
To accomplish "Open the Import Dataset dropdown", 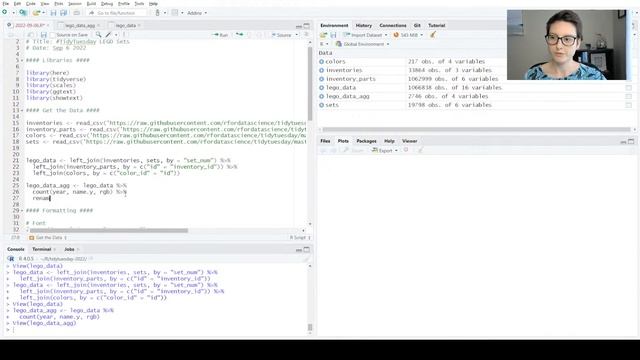I will pyautogui.click(x=365, y=35).
